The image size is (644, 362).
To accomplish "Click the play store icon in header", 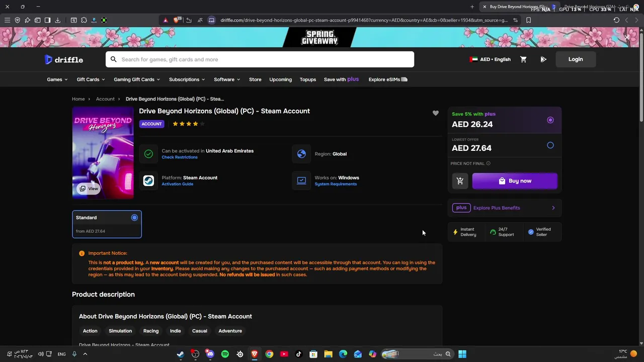I will pyautogui.click(x=543, y=59).
